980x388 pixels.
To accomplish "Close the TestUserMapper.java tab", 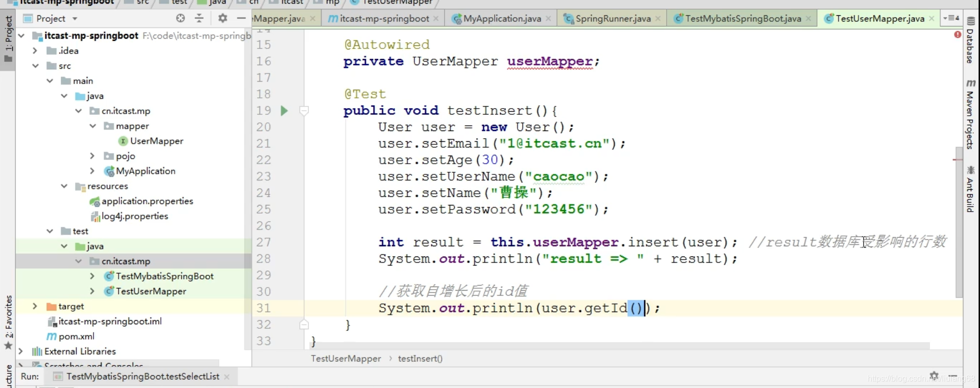I will (x=932, y=19).
